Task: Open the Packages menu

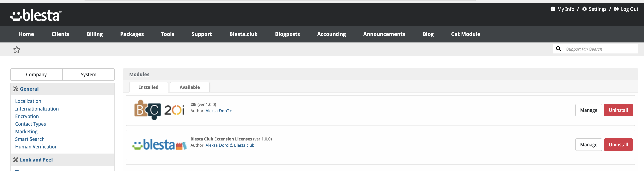Action: click(x=132, y=34)
